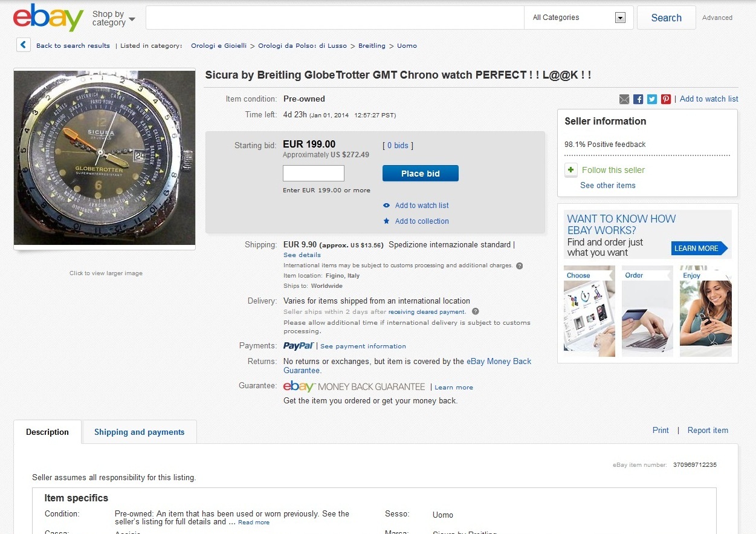Share listing via email icon

624,99
